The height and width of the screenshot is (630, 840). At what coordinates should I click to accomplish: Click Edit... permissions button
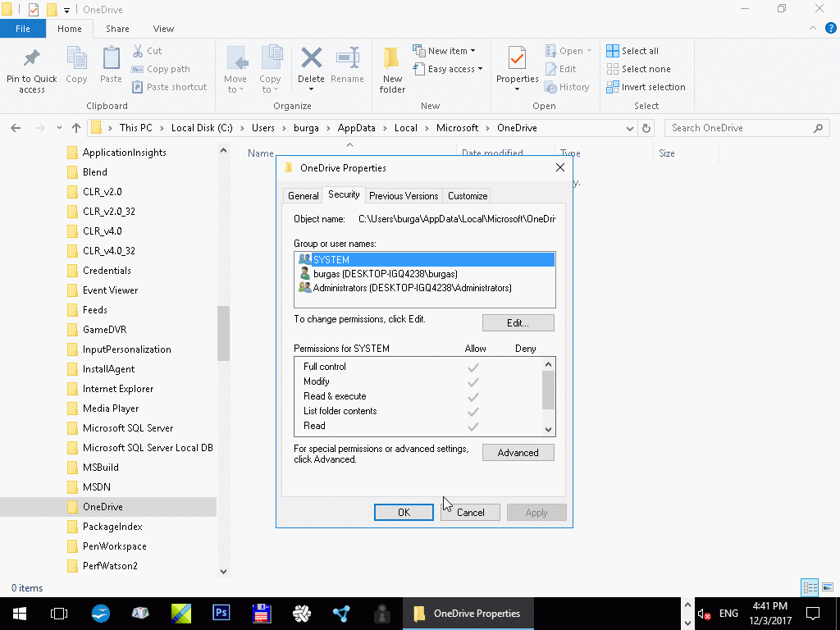click(x=518, y=323)
